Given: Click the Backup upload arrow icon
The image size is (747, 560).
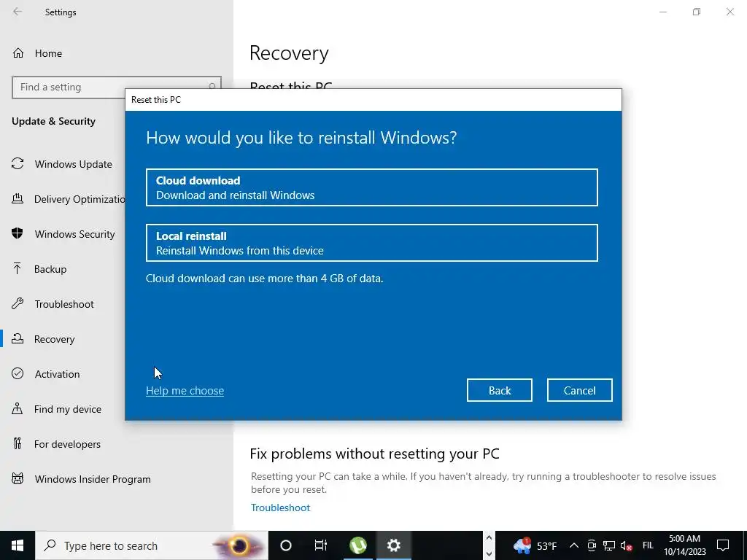Looking at the screenshot, I should click(18, 268).
